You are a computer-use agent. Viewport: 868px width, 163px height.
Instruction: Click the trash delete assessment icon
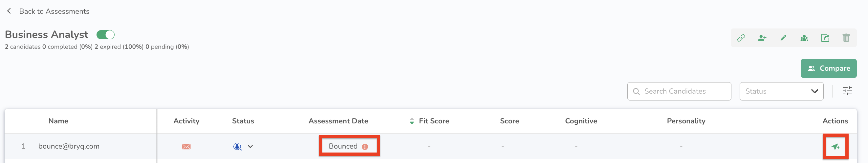846,38
